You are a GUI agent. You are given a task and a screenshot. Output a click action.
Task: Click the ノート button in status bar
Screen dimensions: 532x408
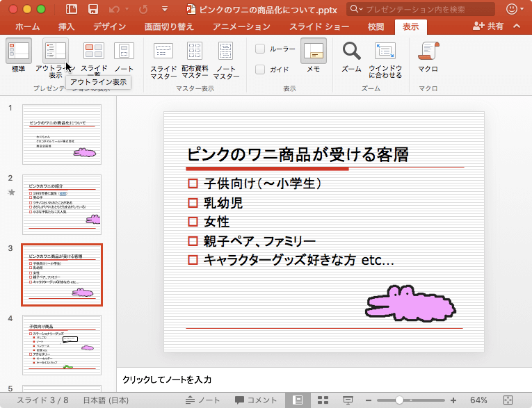(x=204, y=400)
